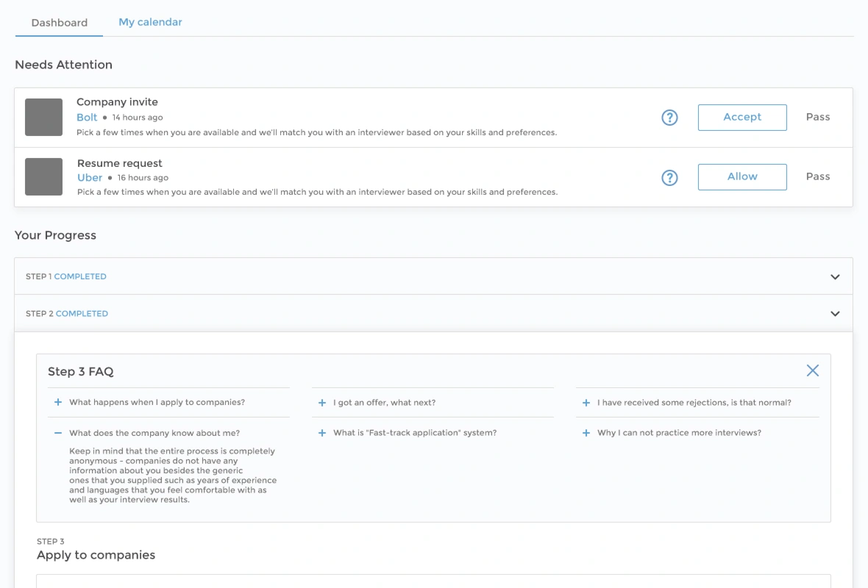Expand 'can not practice more interviews' plus icon
This screenshot has height=588, width=868.
coord(586,433)
